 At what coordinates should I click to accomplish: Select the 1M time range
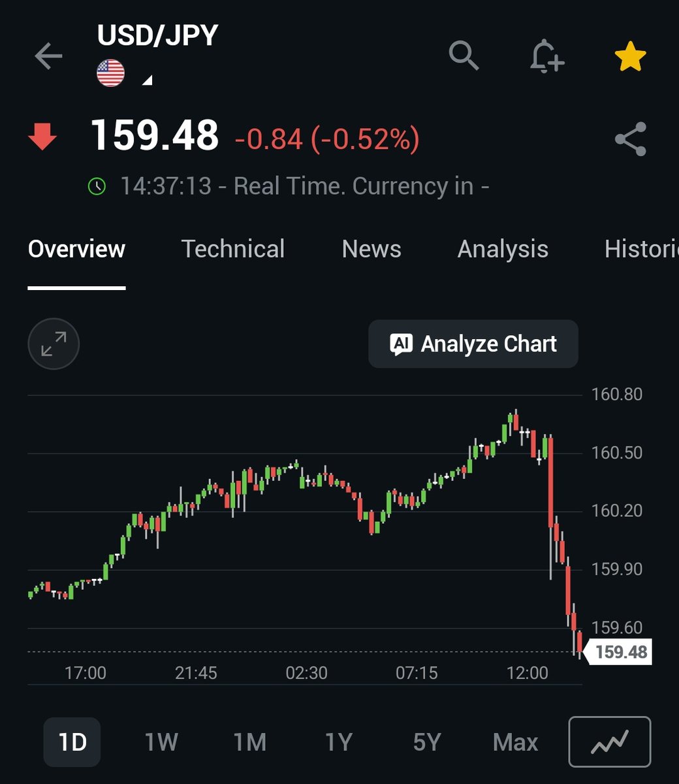click(250, 742)
